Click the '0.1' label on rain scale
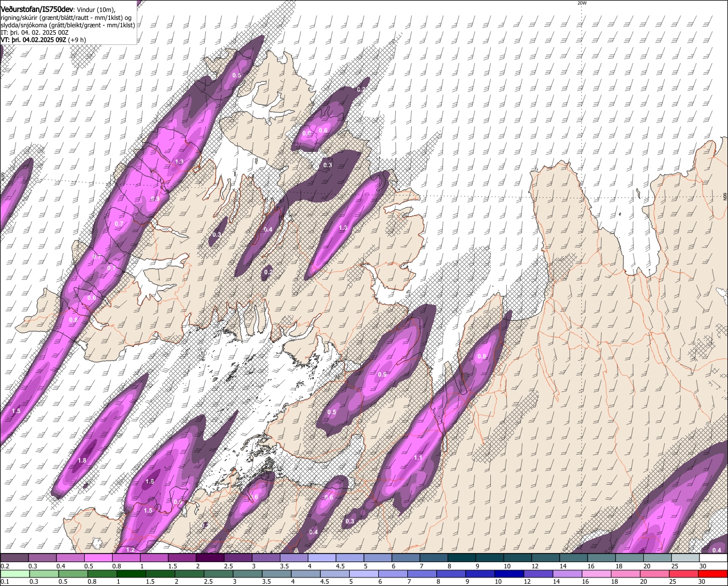Image resolution: width=728 pixels, height=586 pixels. tap(5, 581)
